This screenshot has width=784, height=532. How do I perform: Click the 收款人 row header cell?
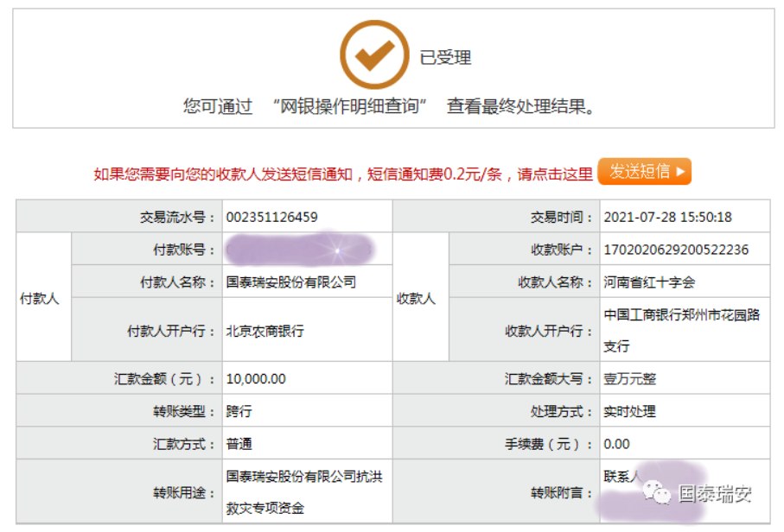point(420,298)
